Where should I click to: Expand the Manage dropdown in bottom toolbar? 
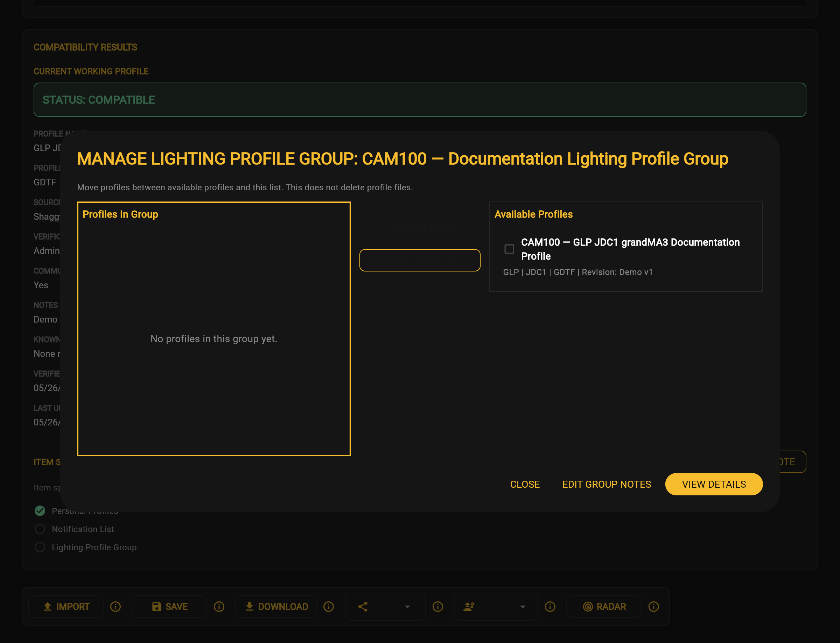(496, 607)
